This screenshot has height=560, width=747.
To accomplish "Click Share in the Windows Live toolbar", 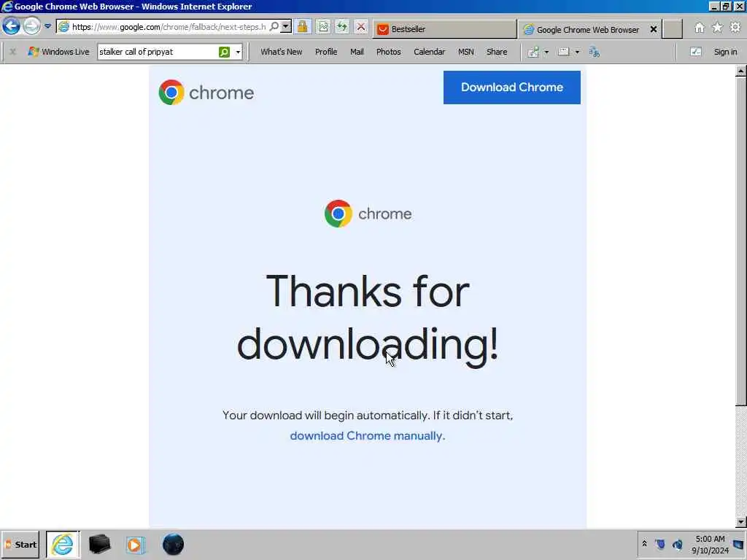I will [496, 52].
